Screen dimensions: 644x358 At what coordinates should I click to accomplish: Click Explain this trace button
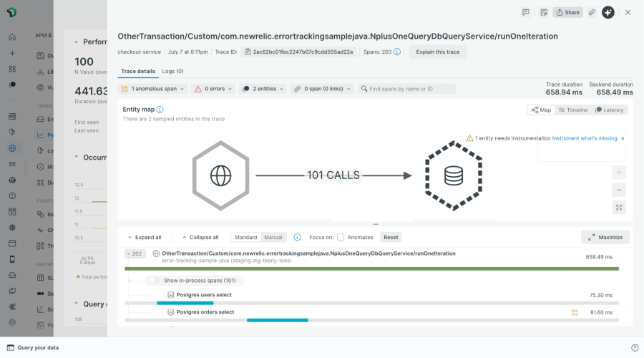coord(438,52)
